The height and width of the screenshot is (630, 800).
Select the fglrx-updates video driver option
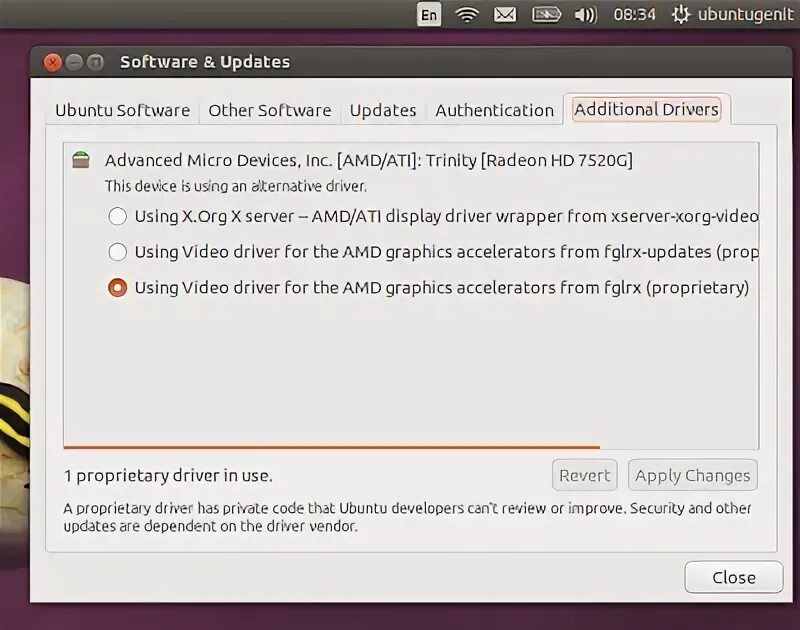point(433,252)
